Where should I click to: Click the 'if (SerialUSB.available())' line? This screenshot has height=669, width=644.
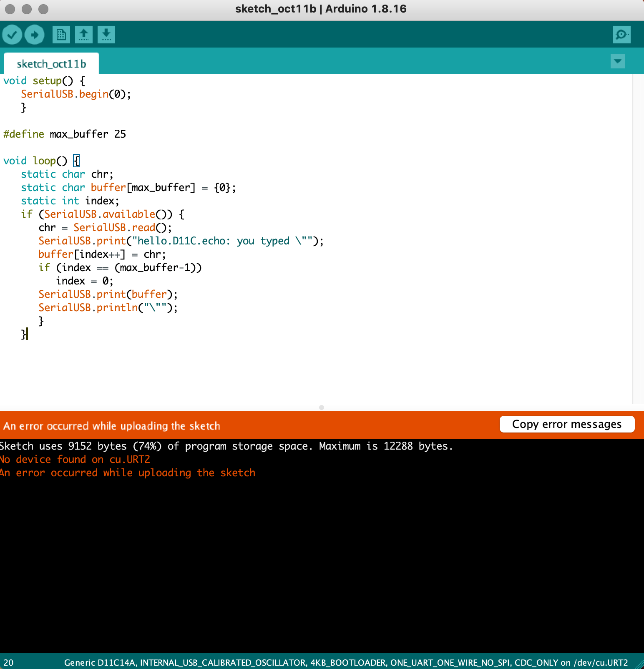tap(103, 214)
